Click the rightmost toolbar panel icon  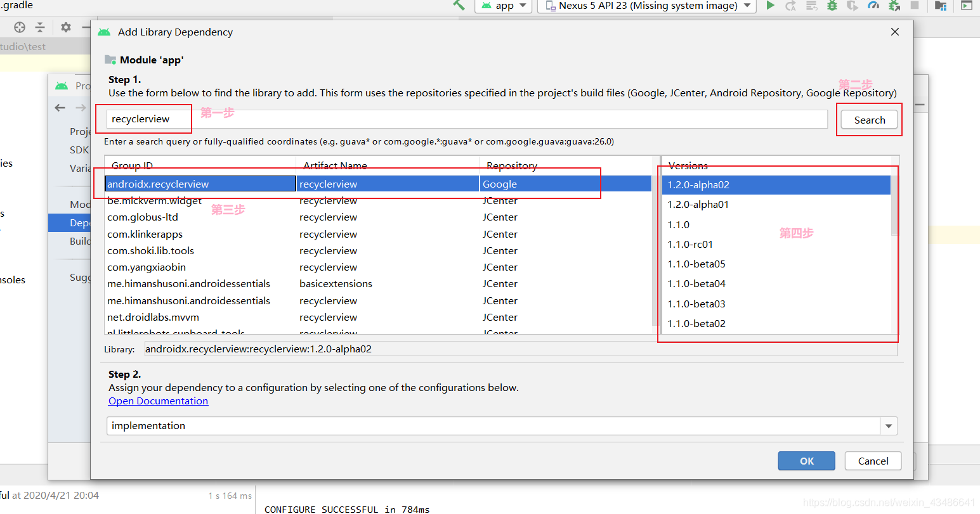(967, 6)
